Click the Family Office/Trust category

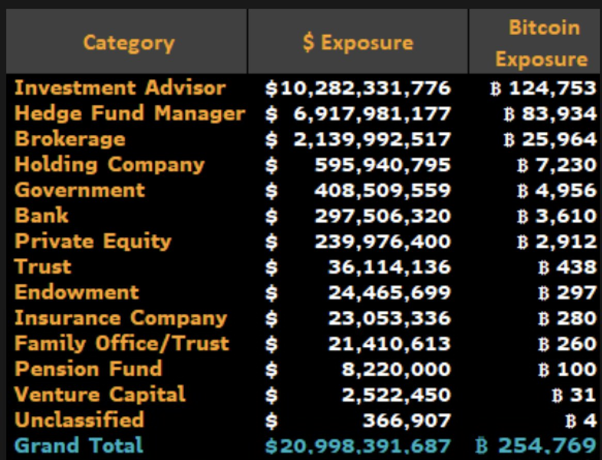click(x=122, y=343)
